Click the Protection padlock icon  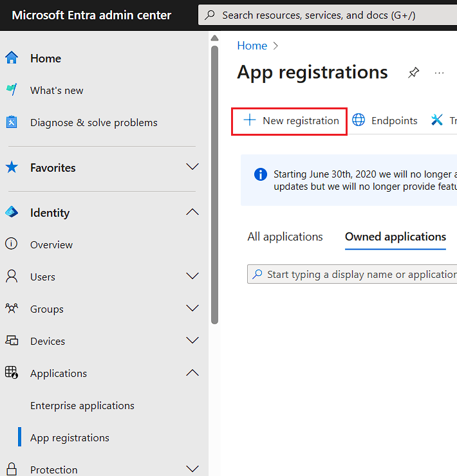click(x=12, y=469)
